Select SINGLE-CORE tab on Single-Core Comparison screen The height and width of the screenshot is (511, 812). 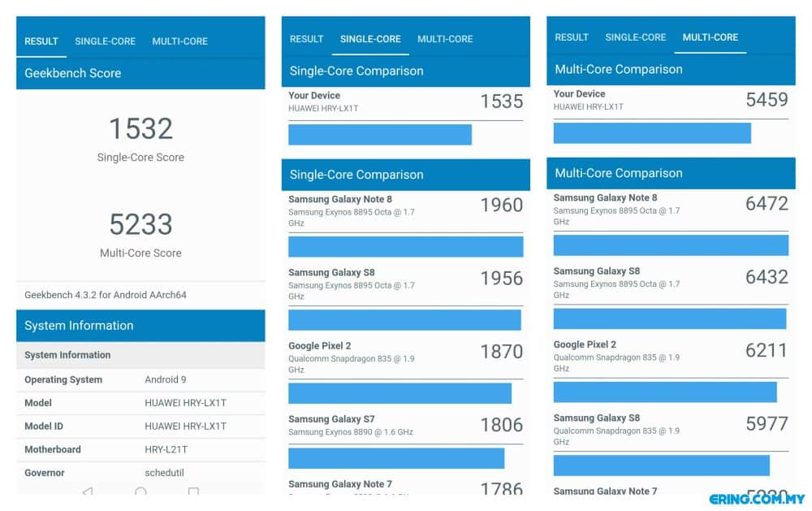tap(370, 39)
